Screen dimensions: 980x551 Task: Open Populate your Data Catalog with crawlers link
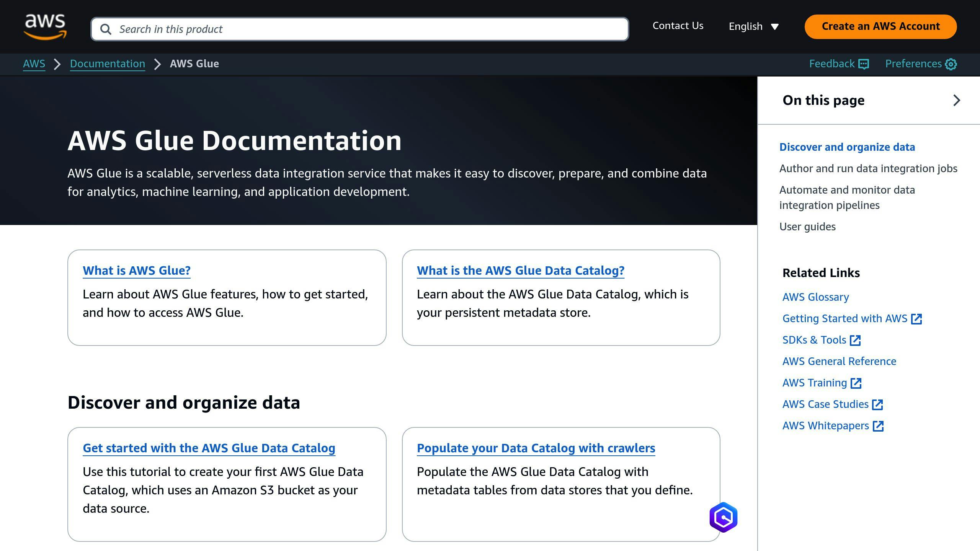pyautogui.click(x=536, y=448)
